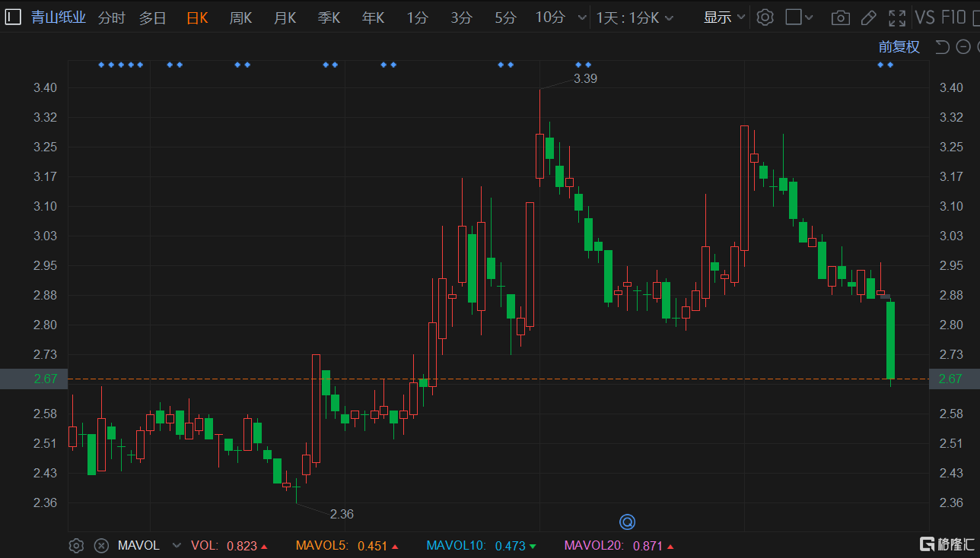Open VS stock comparison
Image resolution: width=980 pixels, height=558 pixels.
pyautogui.click(x=924, y=17)
